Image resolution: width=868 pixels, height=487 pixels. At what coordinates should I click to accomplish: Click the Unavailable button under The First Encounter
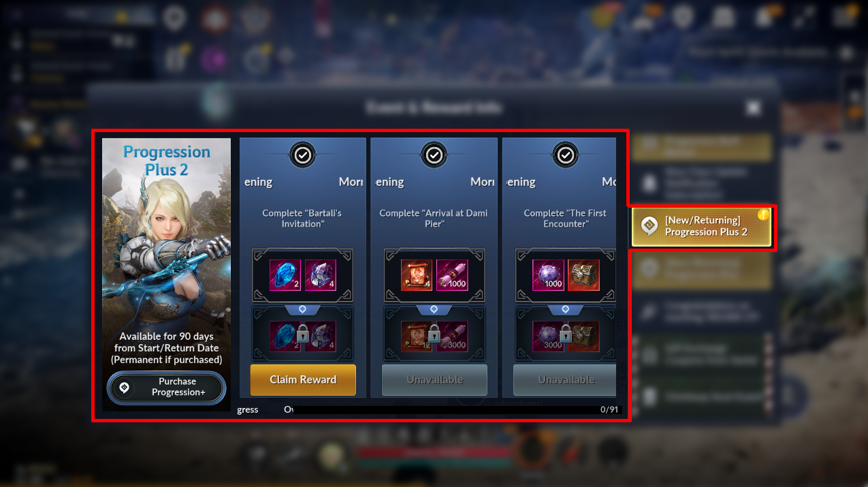pos(565,379)
